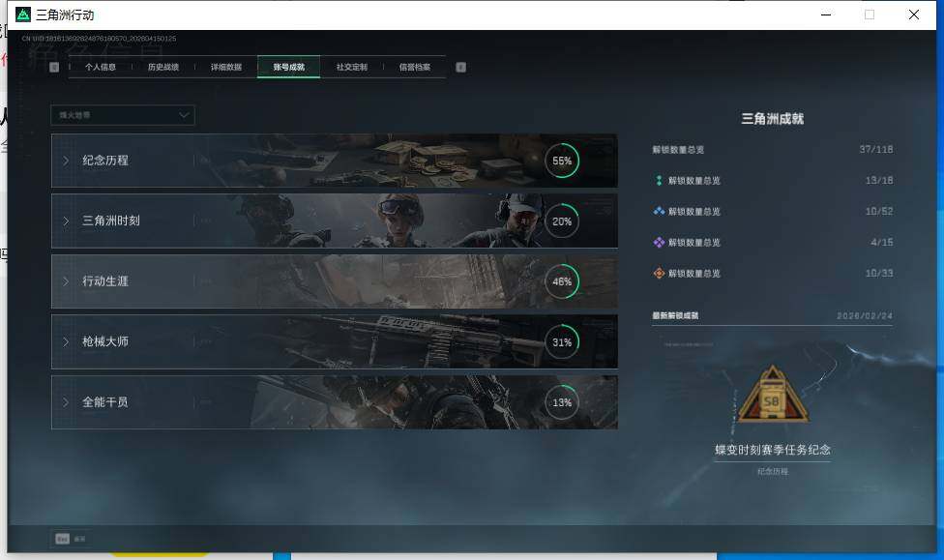Minimize the 三角洲行动 window

826,15
